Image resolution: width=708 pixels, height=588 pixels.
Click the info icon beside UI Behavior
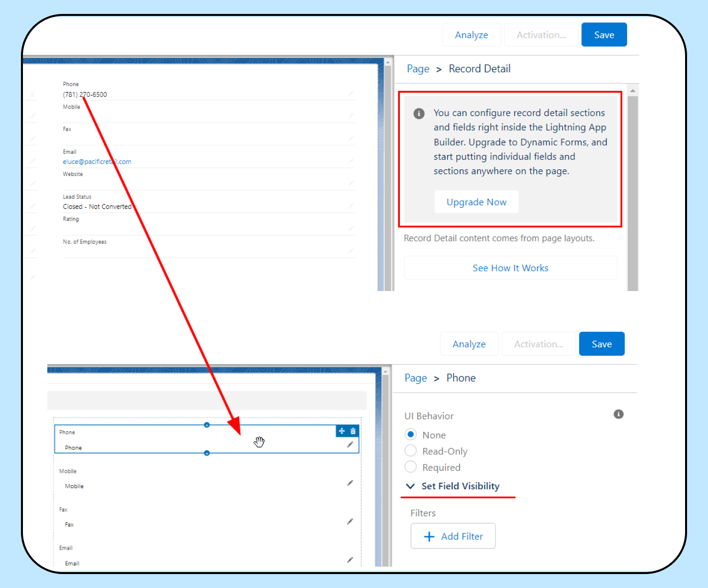pos(619,414)
